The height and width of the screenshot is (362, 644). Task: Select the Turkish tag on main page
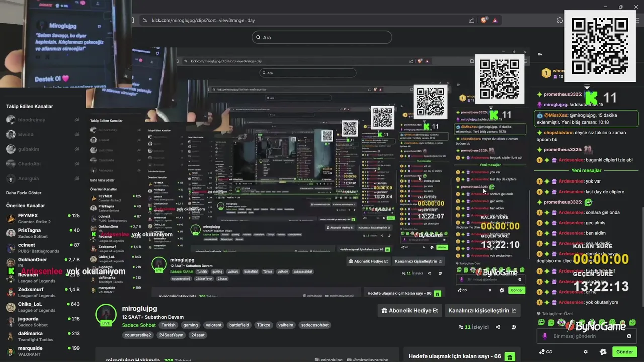click(x=168, y=325)
